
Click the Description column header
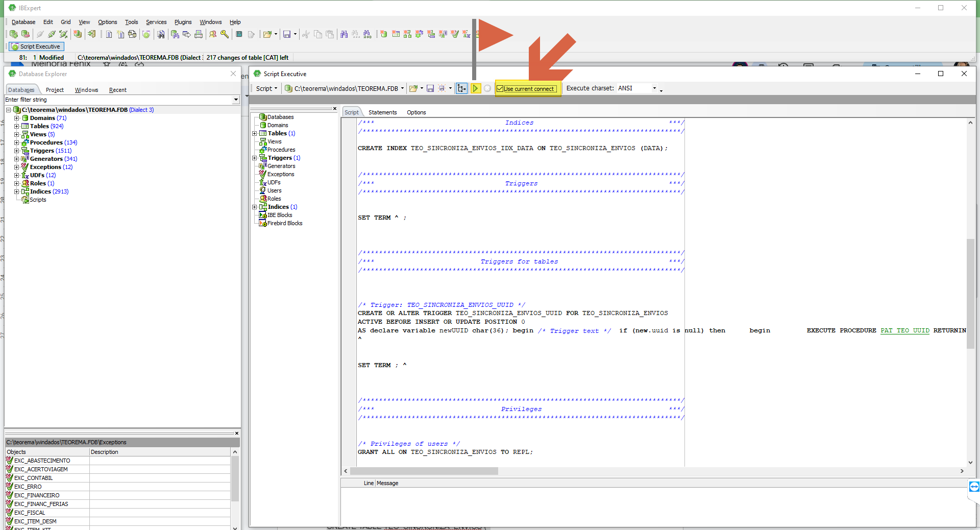(160, 452)
